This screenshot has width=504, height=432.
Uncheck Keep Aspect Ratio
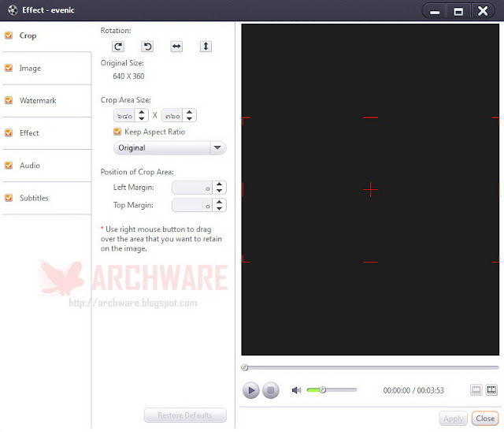click(117, 132)
